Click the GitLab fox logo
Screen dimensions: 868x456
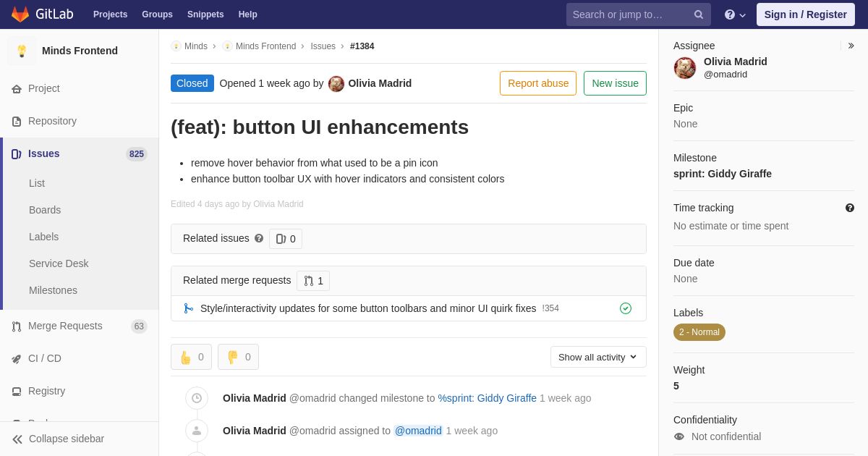20,14
